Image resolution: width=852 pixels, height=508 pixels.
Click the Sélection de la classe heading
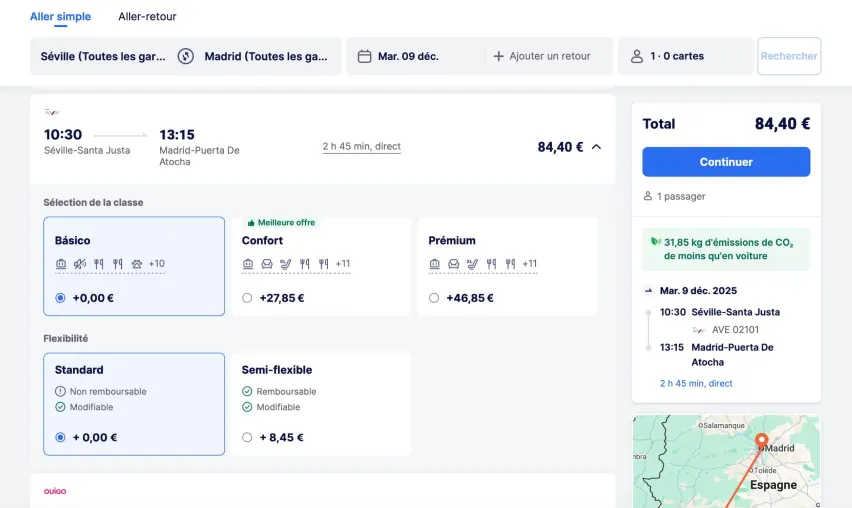click(93, 202)
